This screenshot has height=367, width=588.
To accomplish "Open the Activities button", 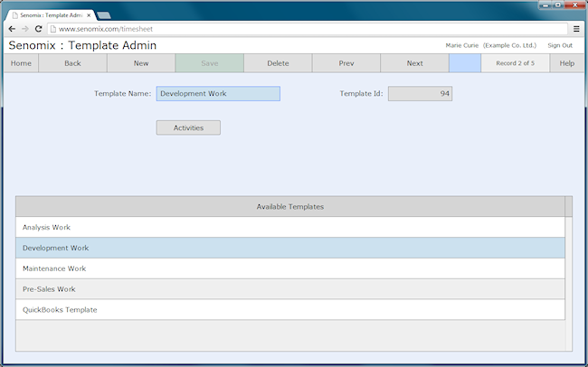I will point(188,127).
